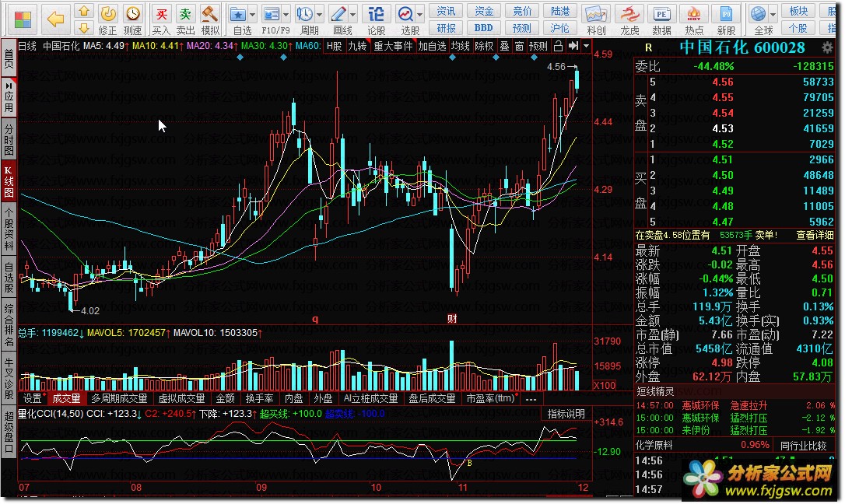This screenshot has width=845, height=504.
Task: Click the 4.56 high price label on chart
Action: tap(556, 67)
